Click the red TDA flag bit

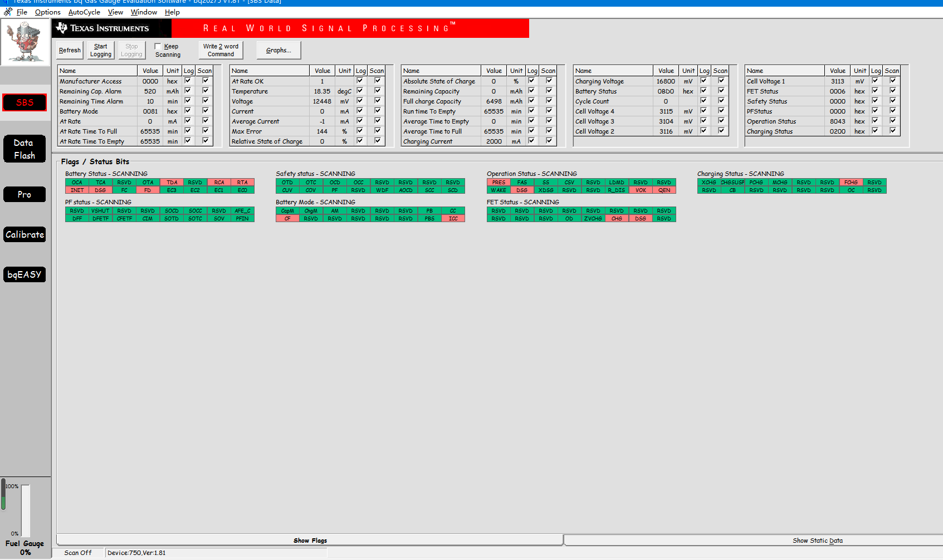172,183
